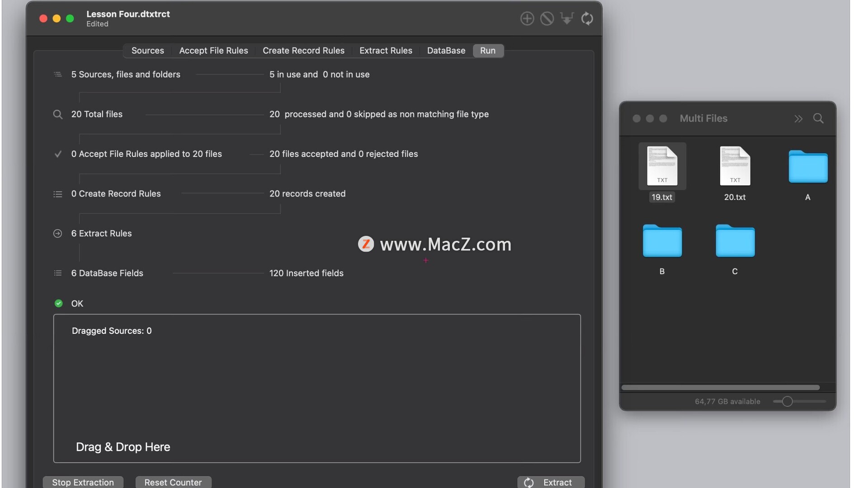This screenshot has height=488, width=868.
Task: Click the download arrow toolbar icon
Action: pyautogui.click(x=567, y=19)
